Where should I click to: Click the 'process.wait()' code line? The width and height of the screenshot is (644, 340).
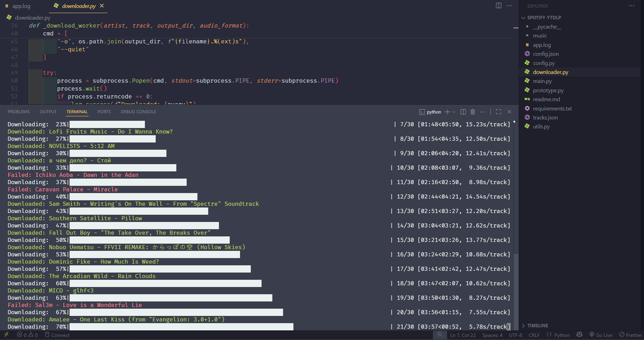[x=82, y=88]
